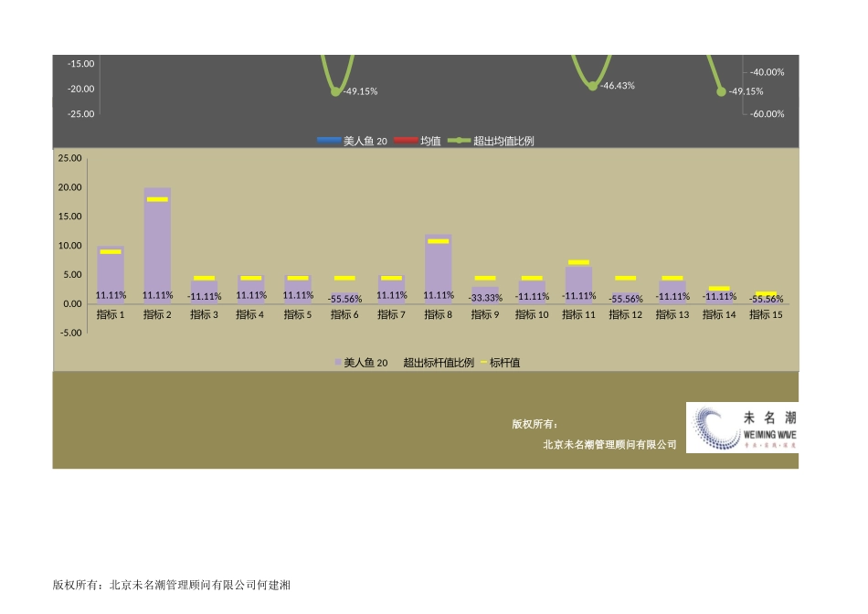Viewport: 868px width, 614px height.
Task: Click the 指标 11 purple bar
Action: click(578, 285)
